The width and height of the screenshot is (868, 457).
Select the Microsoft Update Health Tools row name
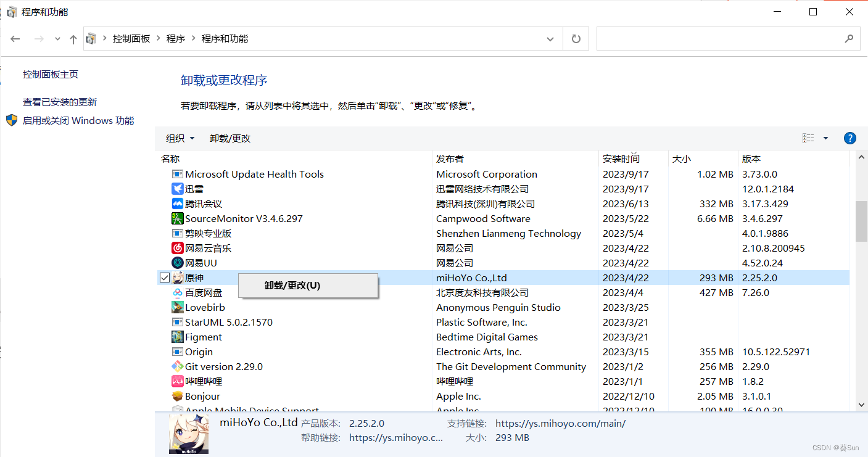tap(254, 175)
